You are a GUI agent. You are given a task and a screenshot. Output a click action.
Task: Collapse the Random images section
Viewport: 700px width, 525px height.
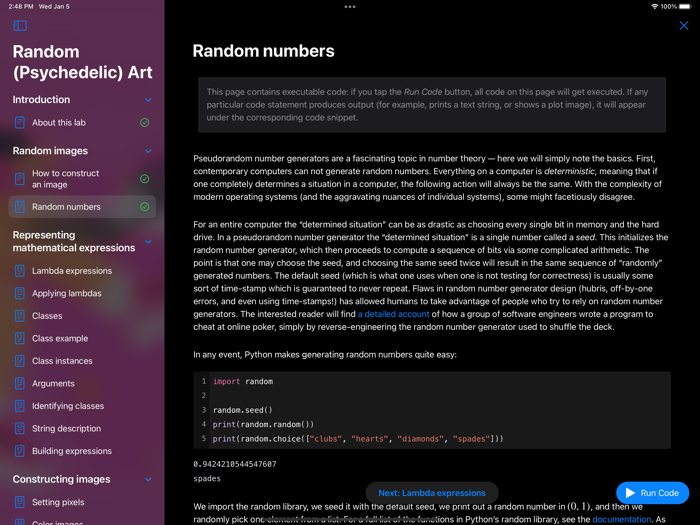point(148,151)
